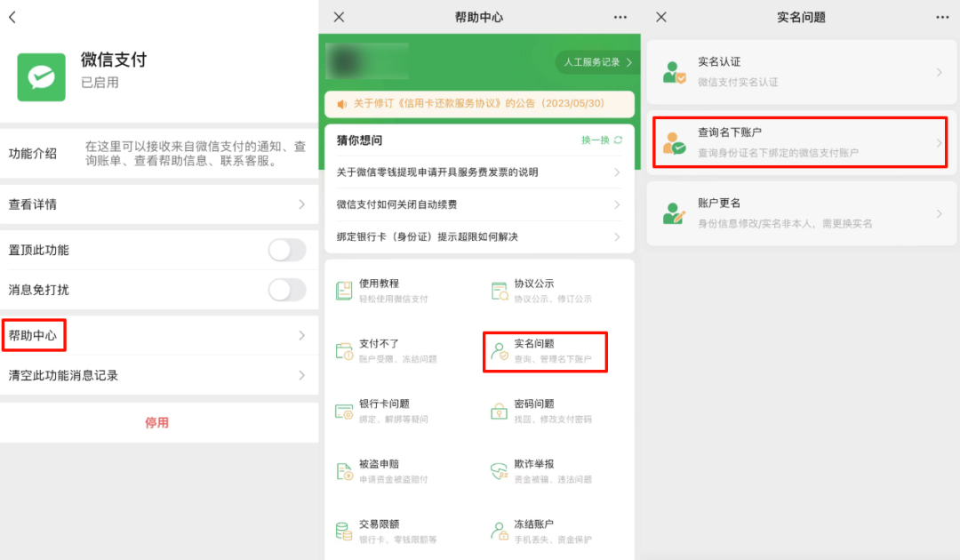
Task: Open 密码问题 lock icon
Action: point(500,412)
